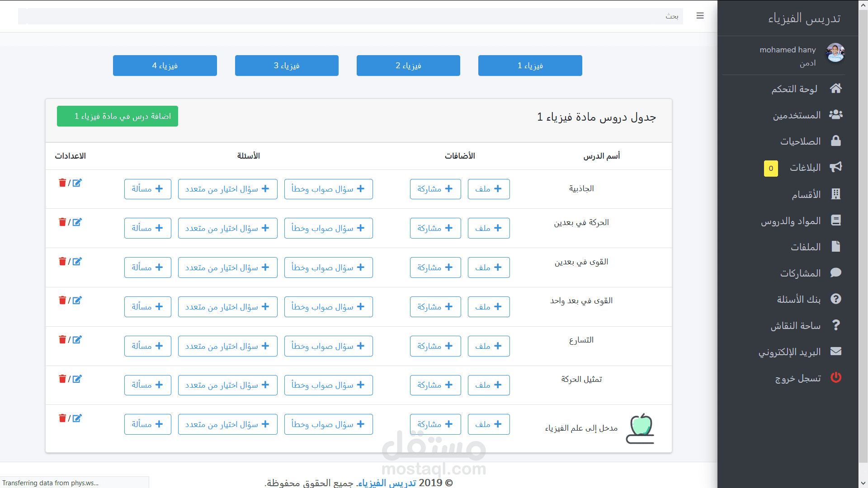Screen dimensions: 868x488
Task: Delete the الجاذبية lesson with trash icon
Action: pos(62,183)
